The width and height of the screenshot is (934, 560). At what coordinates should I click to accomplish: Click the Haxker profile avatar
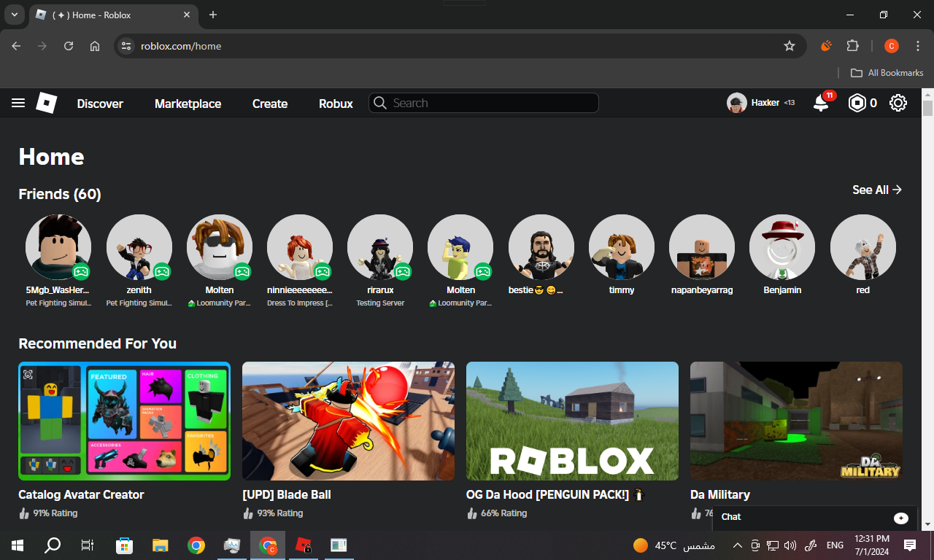737,104
